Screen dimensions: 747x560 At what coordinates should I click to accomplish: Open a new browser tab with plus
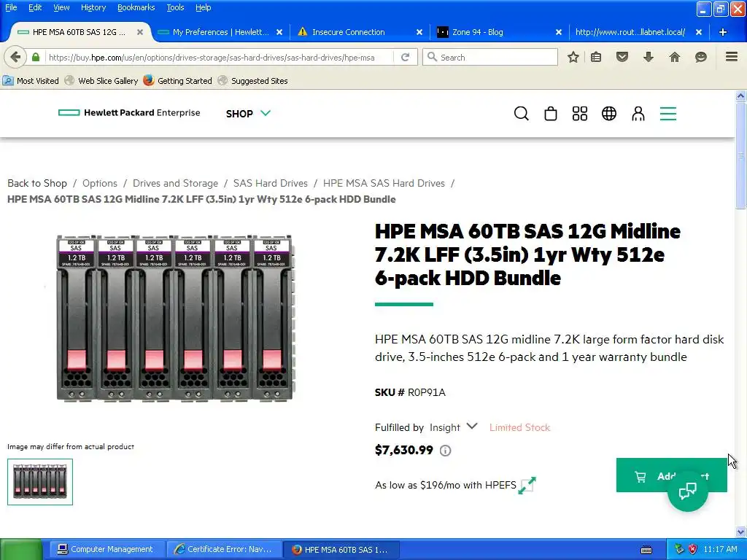click(x=723, y=32)
